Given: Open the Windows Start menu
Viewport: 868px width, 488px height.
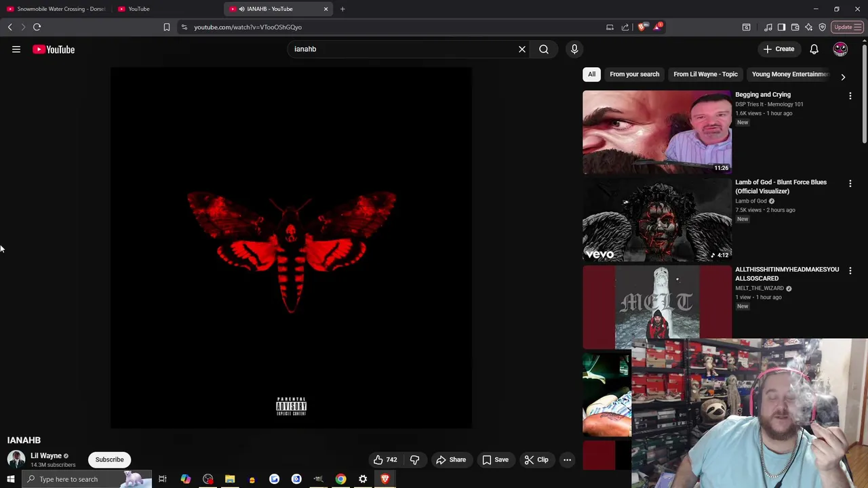Looking at the screenshot, I should coord(11,479).
